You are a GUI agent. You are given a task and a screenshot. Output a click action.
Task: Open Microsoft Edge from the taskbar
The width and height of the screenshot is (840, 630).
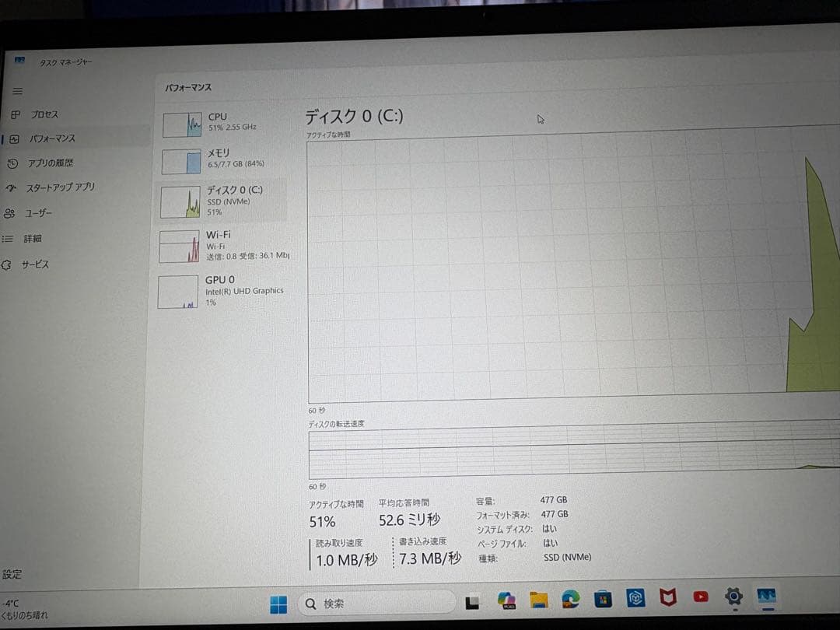click(570, 599)
